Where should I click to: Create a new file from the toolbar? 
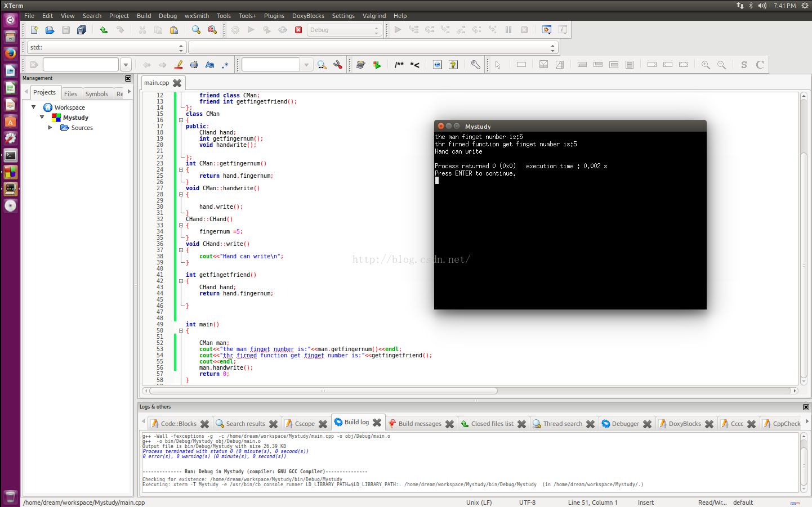tap(34, 30)
